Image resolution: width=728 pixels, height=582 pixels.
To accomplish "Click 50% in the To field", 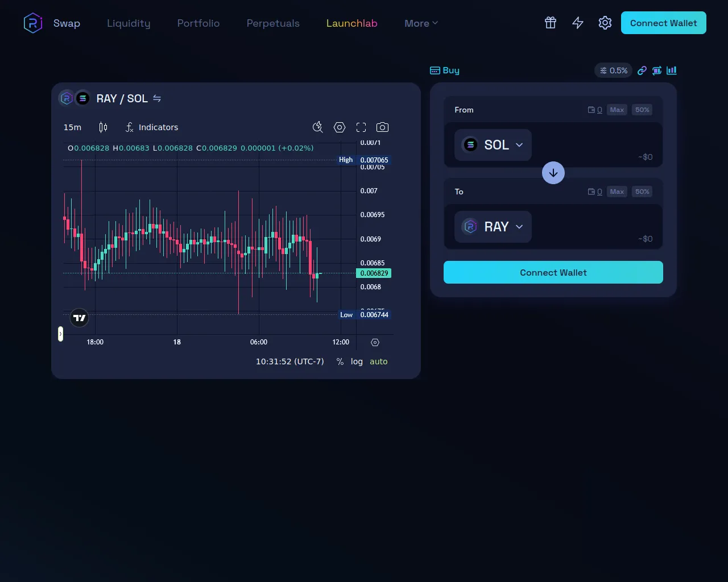I will (x=642, y=192).
